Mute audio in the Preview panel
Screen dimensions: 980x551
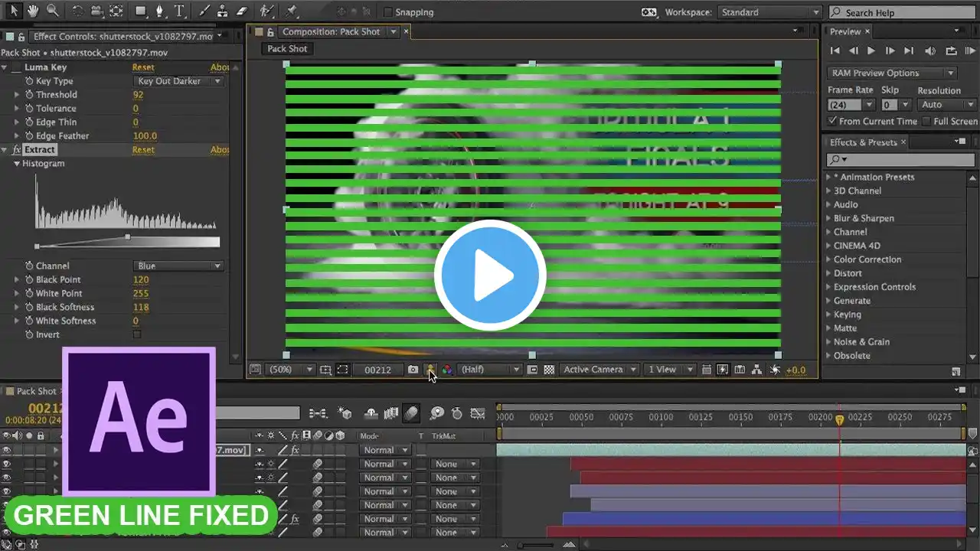click(930, 51)
